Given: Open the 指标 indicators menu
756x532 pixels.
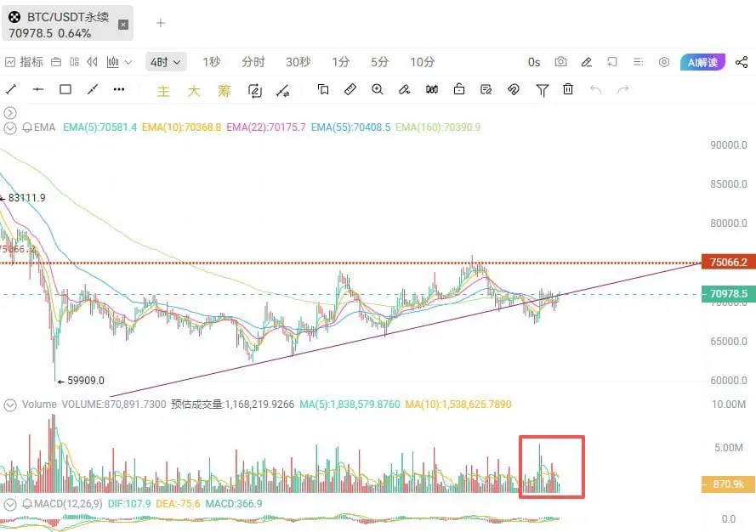Looking at the screenshot, I should 24,62.
